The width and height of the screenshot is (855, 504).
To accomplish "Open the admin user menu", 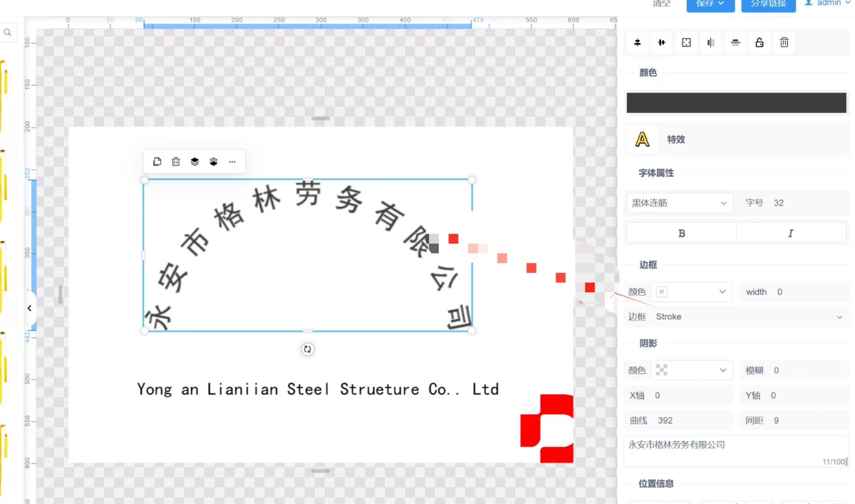I will click(828, 3).
